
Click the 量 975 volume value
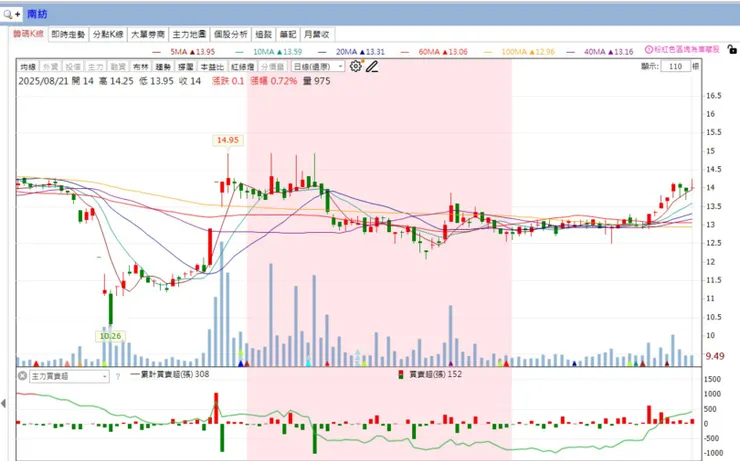click(x=316, y=81)
